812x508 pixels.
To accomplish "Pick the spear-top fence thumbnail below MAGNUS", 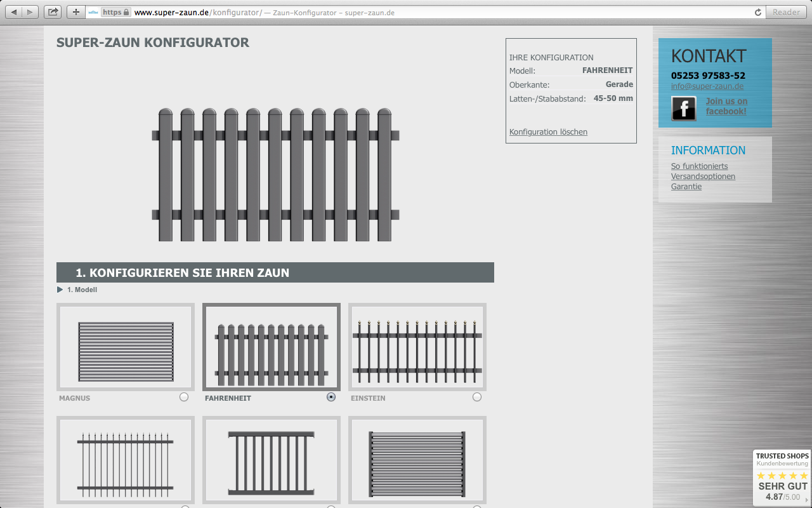I will pyautogui.click(x=126, y=460).
